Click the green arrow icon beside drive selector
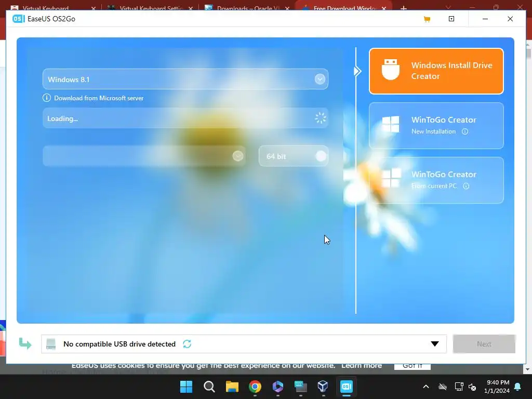 [x=25, y=343]
